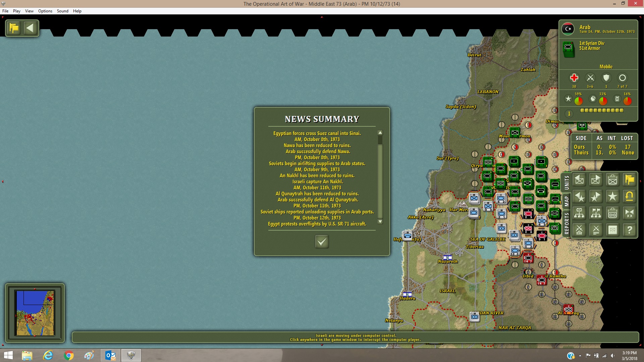Click the Nazareth city label on map
This screenshot has height=362, width=644.
pyautogui.click(x=447, y=261)
